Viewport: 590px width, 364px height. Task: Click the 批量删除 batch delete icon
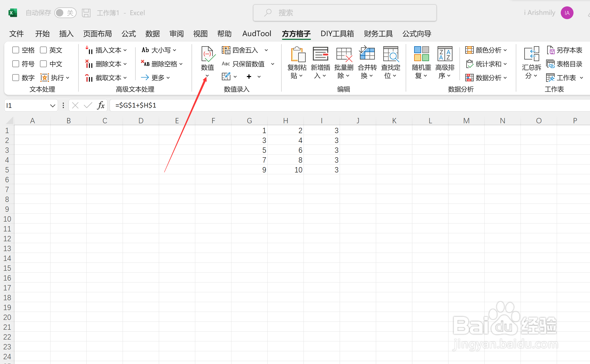344,54
